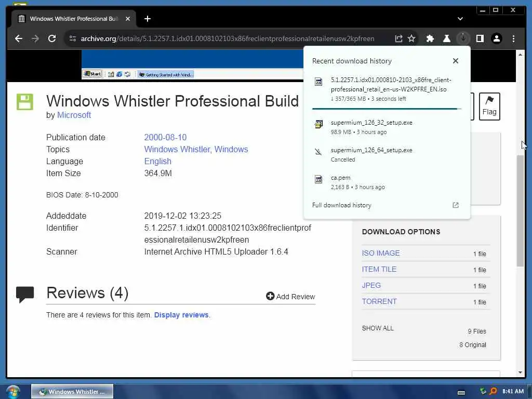Screen dimensions: 532x399
Task: Click SHOW ALL files
Action: pyautogui.click(x=378, y=328)
